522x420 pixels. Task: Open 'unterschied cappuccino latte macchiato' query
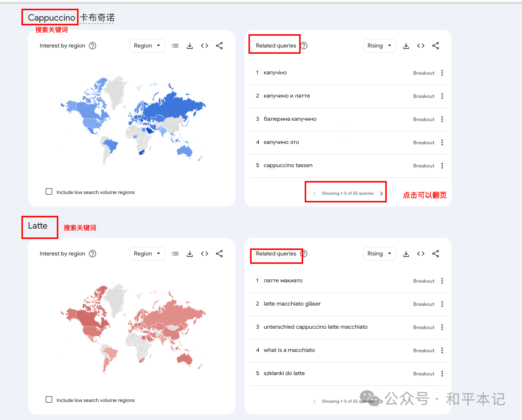(x=316, y=327)
